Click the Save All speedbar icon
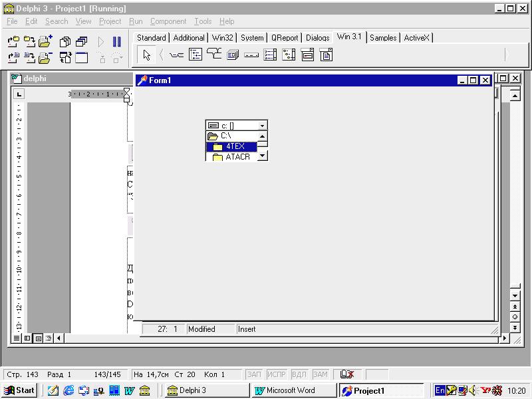 30,42
